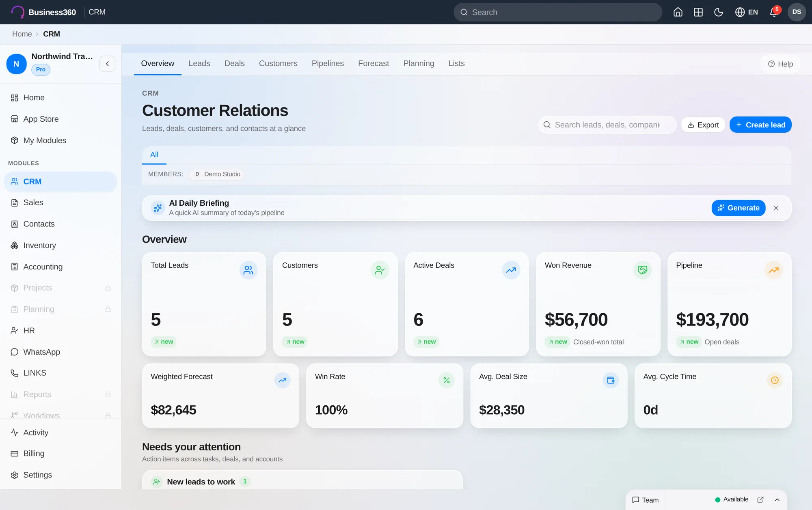Open the Active Deals card
Screen dimensions: 812x510
coord(467,304)
